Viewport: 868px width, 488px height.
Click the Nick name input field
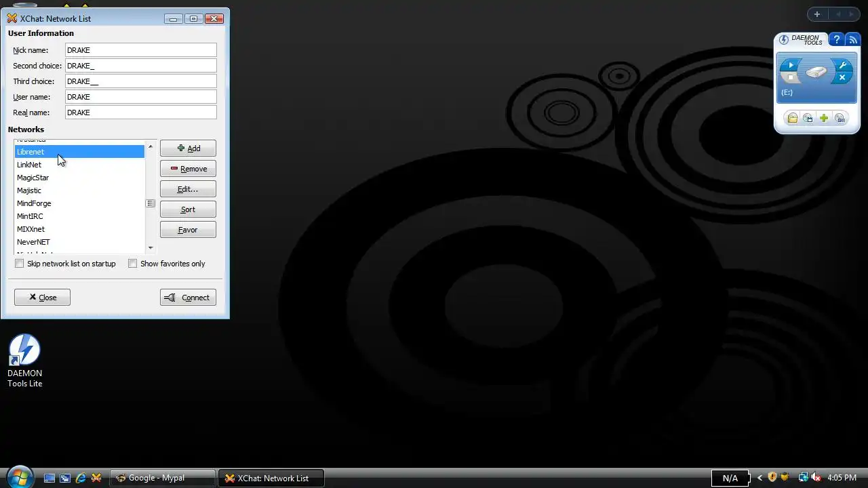pos(141,50)
